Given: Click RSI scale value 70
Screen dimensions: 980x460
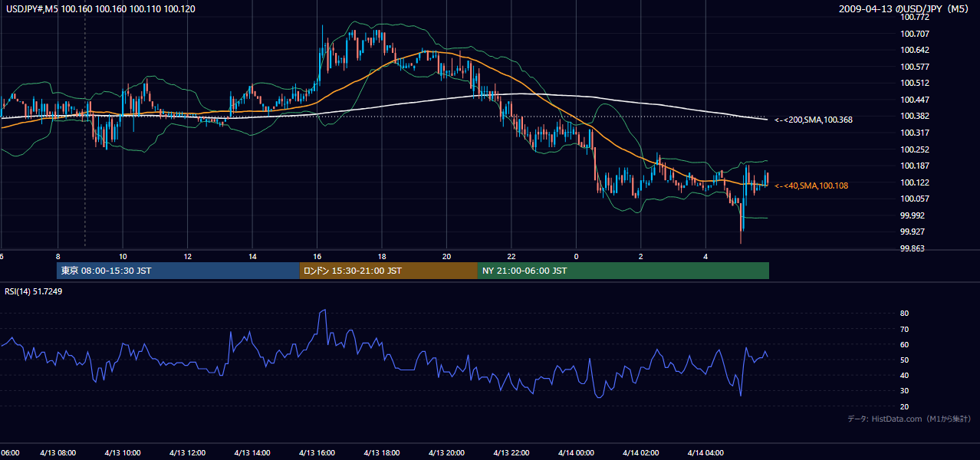Looking at the screenshot, I should point(905,329).
